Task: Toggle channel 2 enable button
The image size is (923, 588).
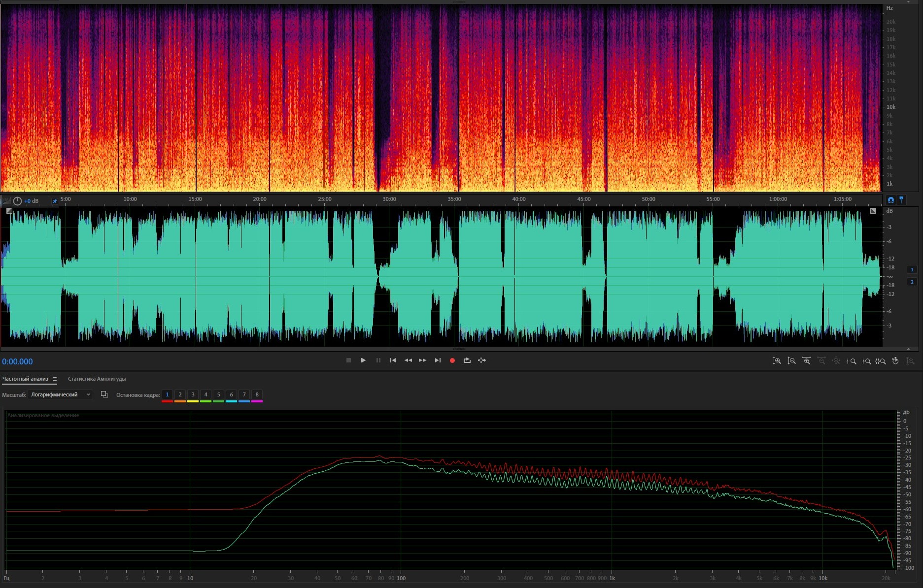Action: pyautogui.click(x=912, y=282)
